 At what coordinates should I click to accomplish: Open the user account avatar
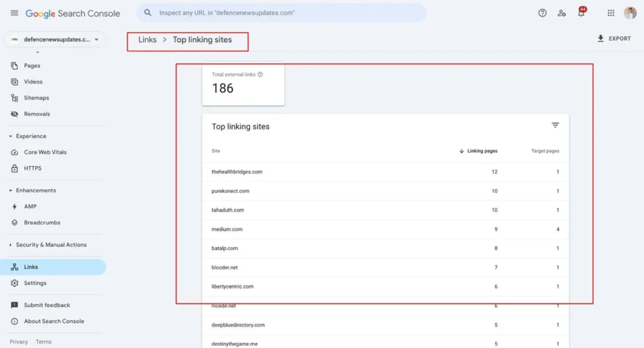630,13
